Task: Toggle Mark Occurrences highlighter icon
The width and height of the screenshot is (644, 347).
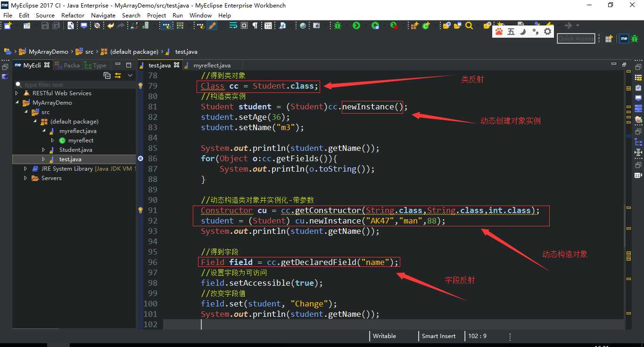Action: click(212, 26)
